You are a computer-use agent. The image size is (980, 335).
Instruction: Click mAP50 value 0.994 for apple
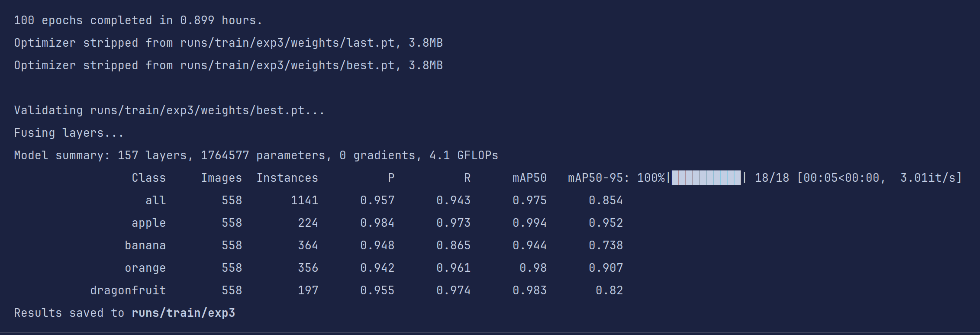coord(529,223)
